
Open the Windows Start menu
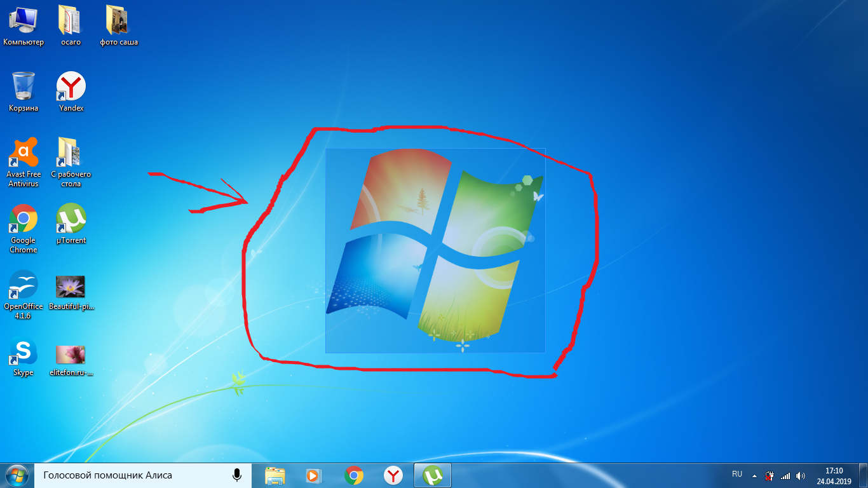[16, 475]
